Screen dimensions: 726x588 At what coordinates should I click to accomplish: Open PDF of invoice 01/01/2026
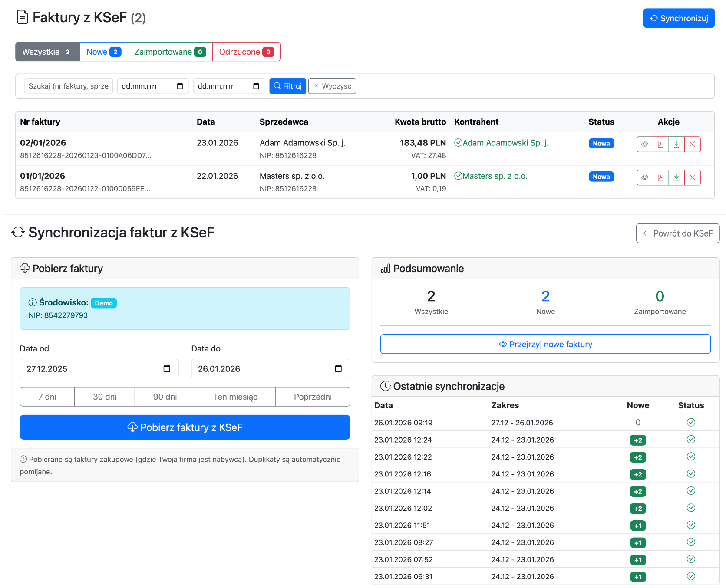pos(660,177)
